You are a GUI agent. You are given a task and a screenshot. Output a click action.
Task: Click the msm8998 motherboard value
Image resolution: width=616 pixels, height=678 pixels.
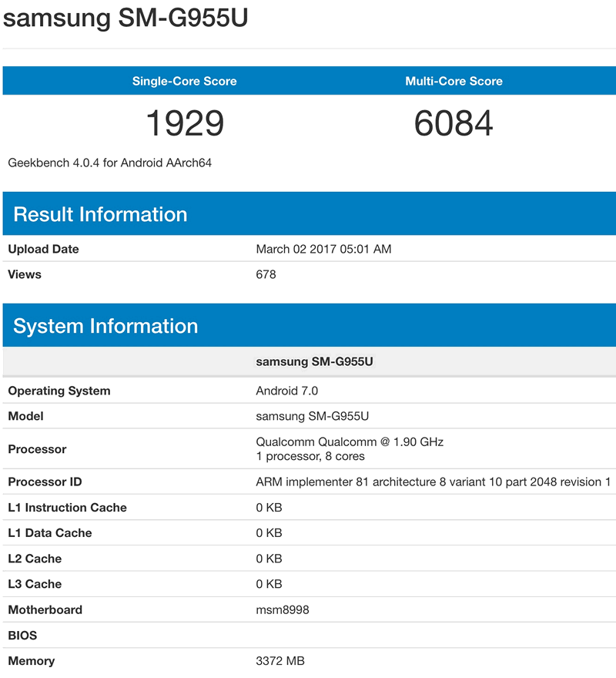[x=283, y=609]
